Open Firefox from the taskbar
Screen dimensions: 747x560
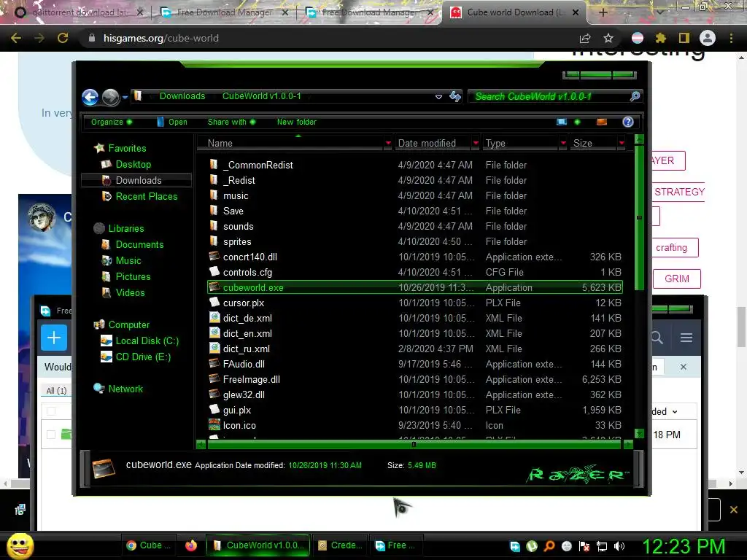coord(191,545)
